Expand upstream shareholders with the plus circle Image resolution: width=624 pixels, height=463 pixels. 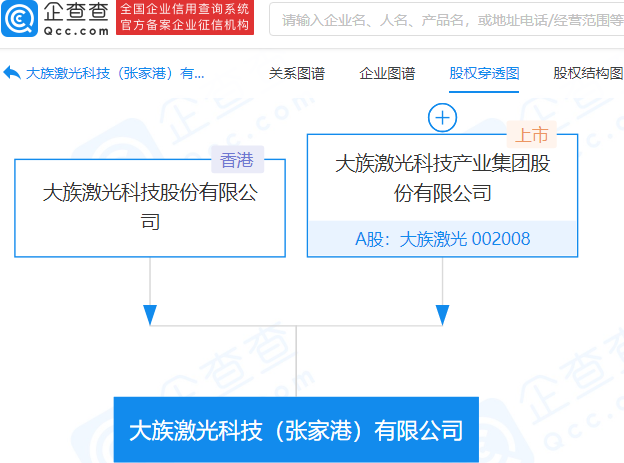click(x=442, y=117)
